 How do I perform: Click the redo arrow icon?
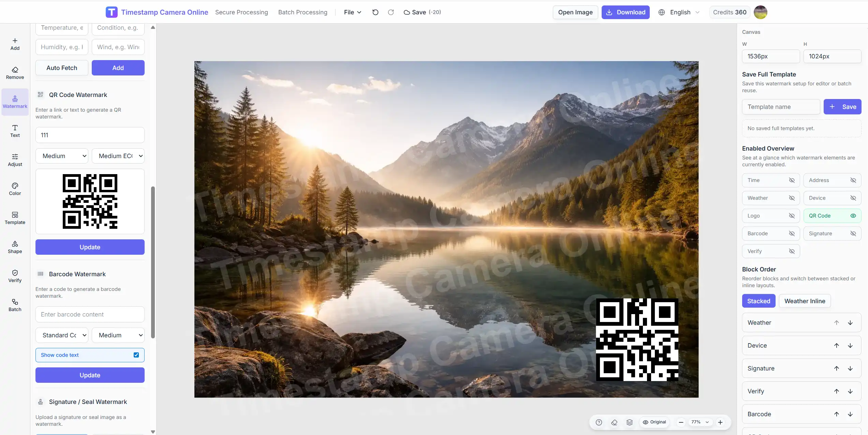click(x=391, y=12)
